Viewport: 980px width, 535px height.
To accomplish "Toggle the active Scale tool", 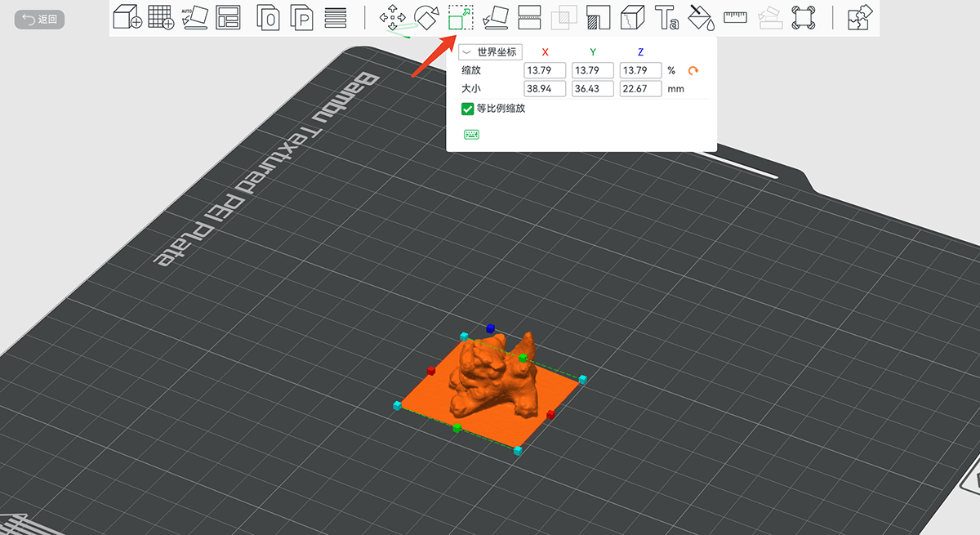I will [x=461, y=18].
